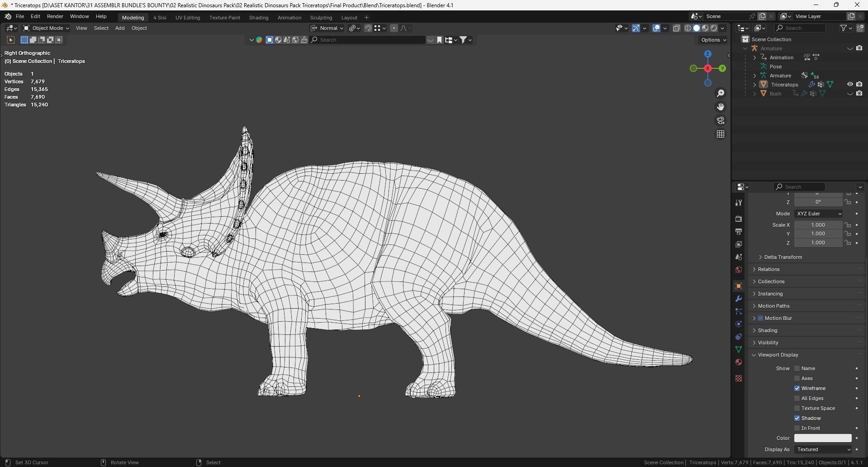Open the Scene properties tab

tap(739, 257)
